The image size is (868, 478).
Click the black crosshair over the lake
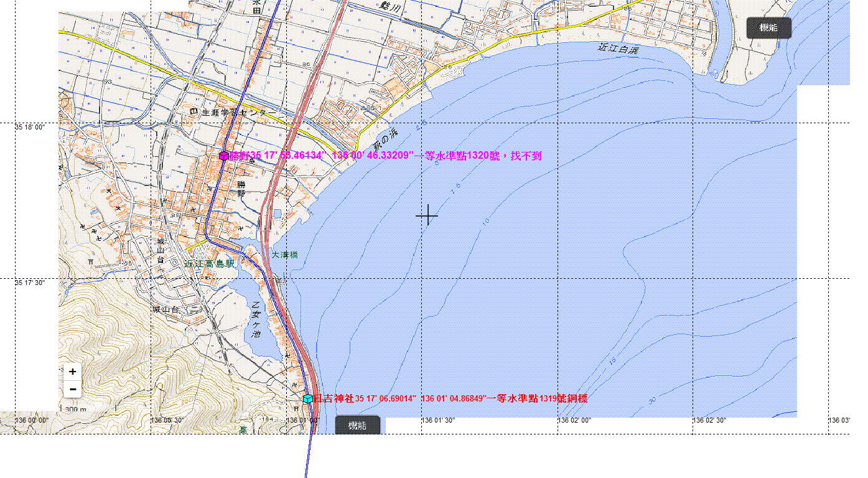pos(427,215)
